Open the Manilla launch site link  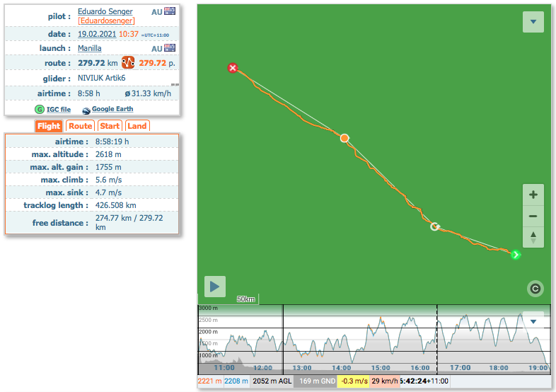click(x=89, y=48)
